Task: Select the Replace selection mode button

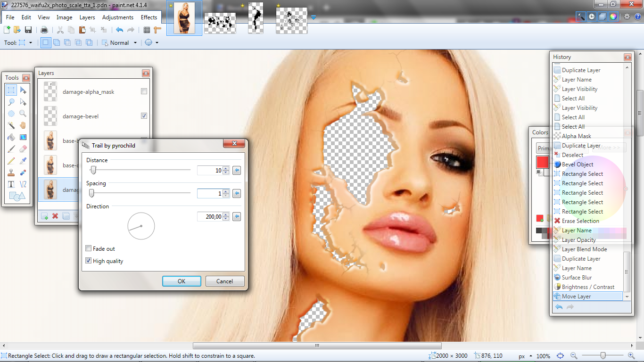Action: (x=46, y=42)
